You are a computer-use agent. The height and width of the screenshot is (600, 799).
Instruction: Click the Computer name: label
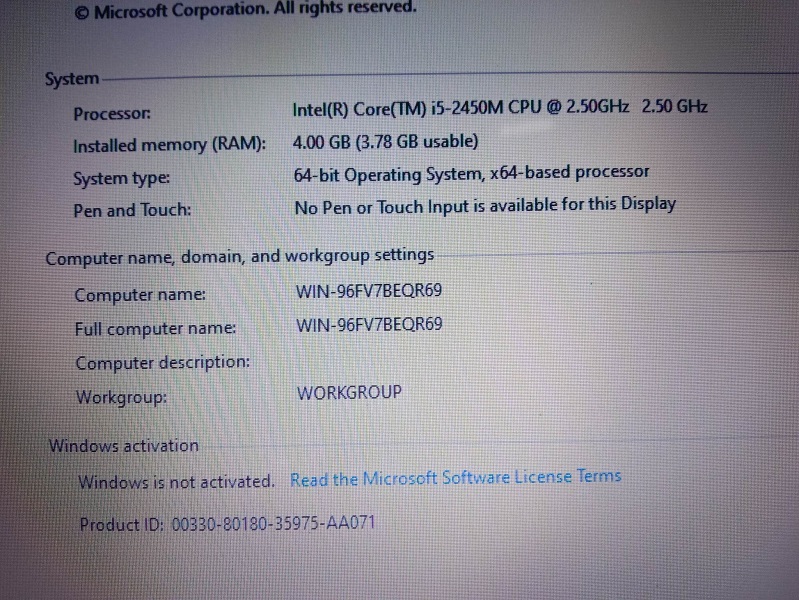[140, 295]
